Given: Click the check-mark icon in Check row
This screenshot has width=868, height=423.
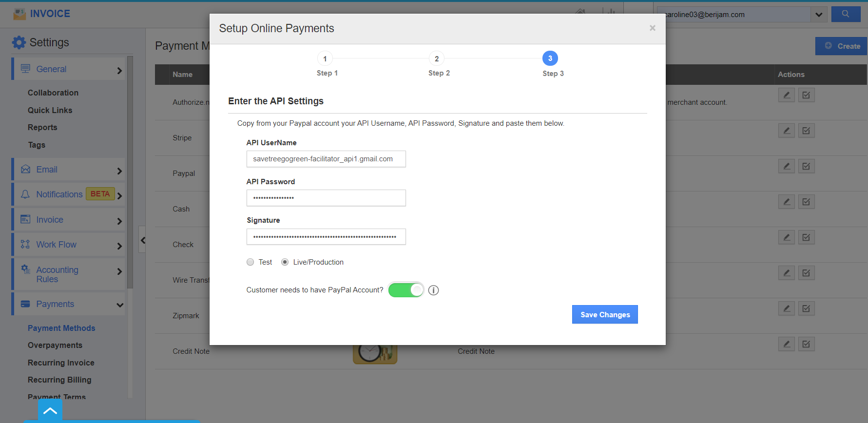Looking at the screenshot, I should pos(807,237).
